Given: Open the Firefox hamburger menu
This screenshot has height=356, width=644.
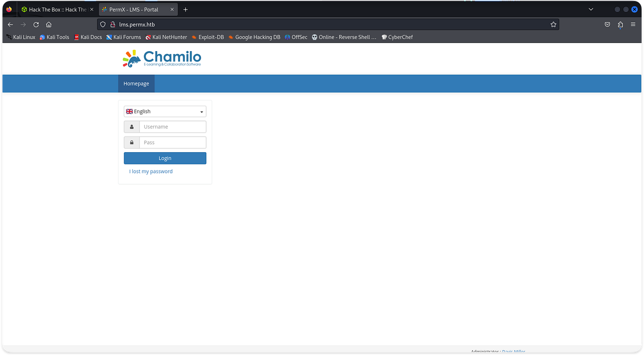Looking at the screenshot, I should [x=634, y=24].
